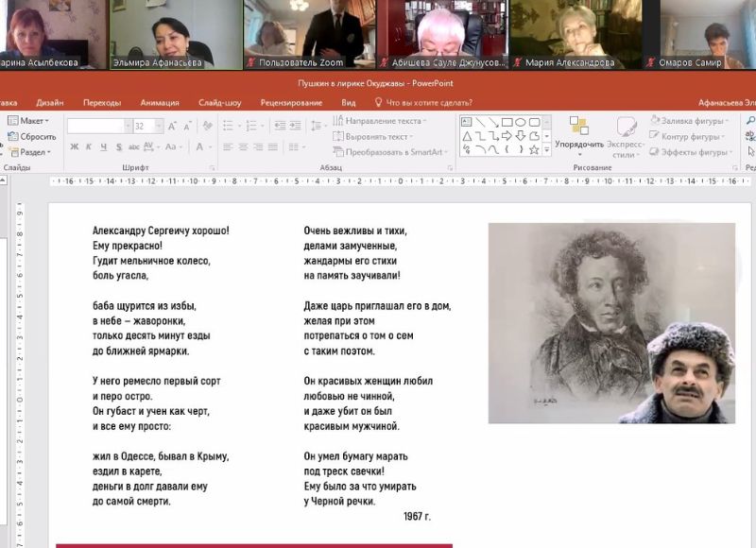Select the text box shape tool
756x548 pixels.
click(x=467, y=123)
